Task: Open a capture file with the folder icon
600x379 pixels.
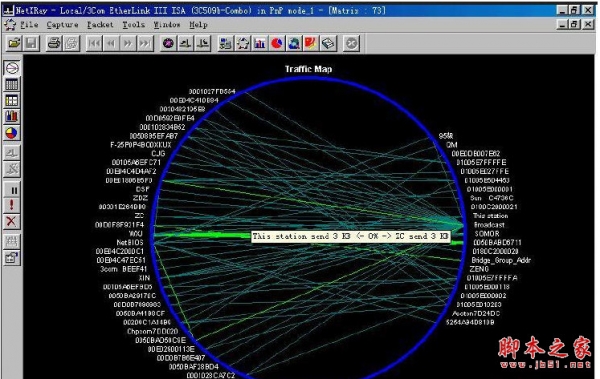Action: pos(14,43)
